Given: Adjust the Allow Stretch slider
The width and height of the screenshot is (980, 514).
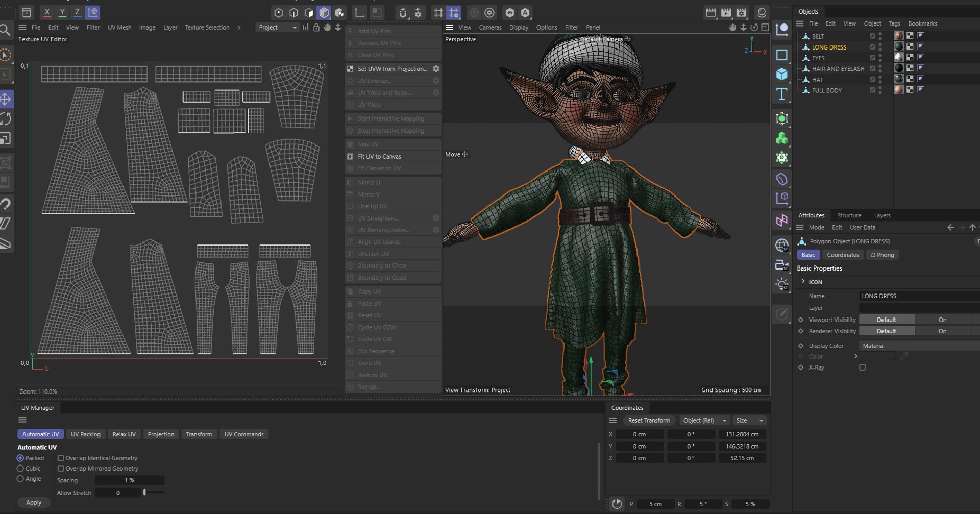Looking at the screenshot, I should (x=153, y=493).
